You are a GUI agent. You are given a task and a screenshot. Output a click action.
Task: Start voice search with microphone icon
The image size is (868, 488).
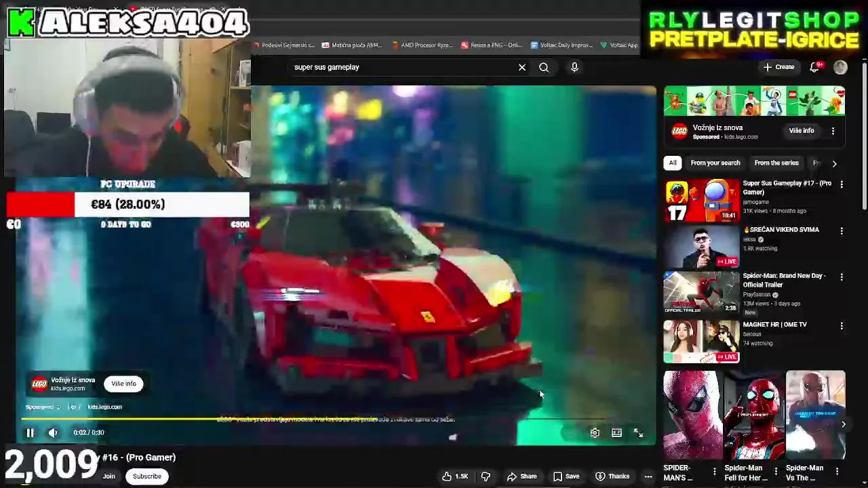pyautogui.click(x=574, y=67)
